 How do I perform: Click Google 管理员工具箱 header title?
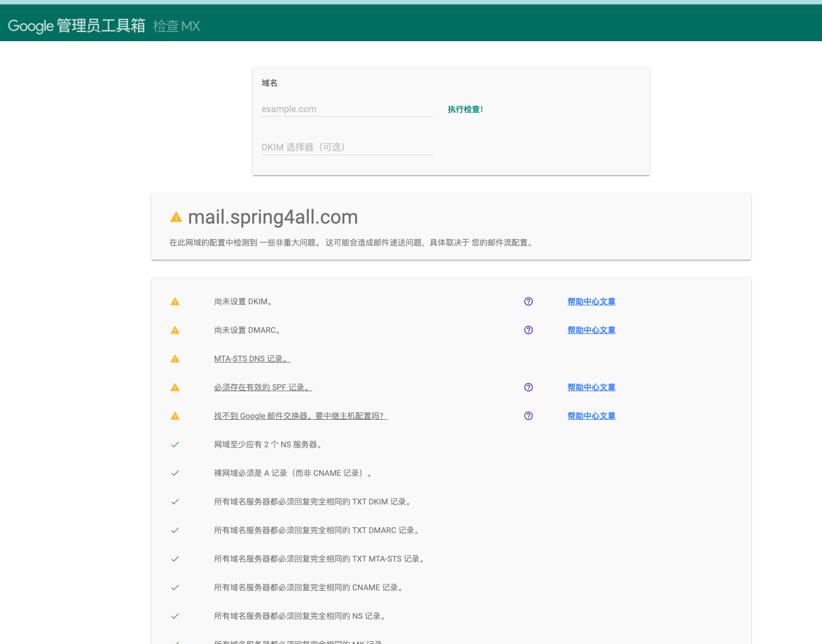[77, 26]
